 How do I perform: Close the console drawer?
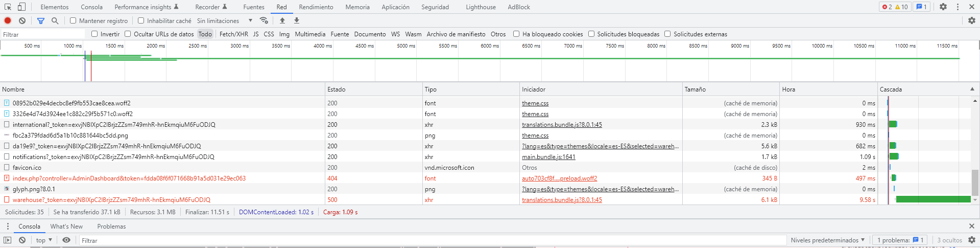tap(972, 226)
